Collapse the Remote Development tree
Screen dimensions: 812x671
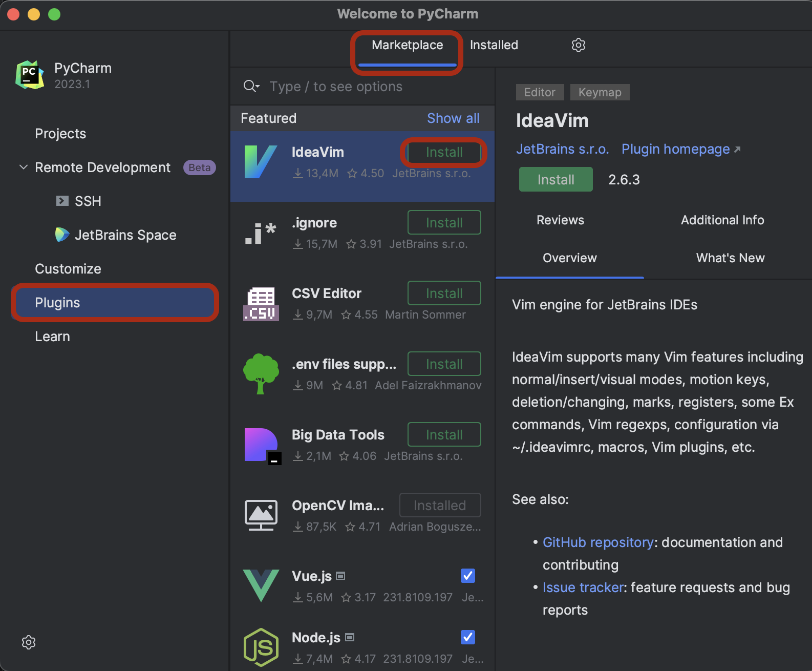24,167
